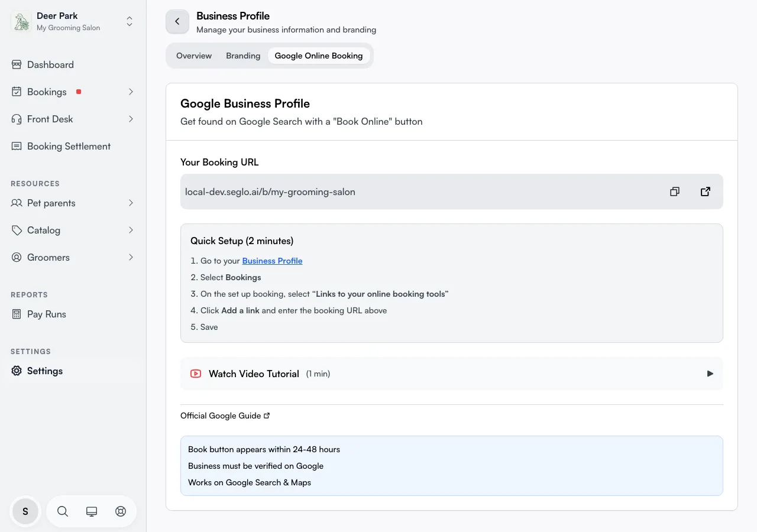Image resolution: width=757 pixels, height=532 pixels.
Task: Click the Pay Runs calculator icon
Action: (17, 314)
